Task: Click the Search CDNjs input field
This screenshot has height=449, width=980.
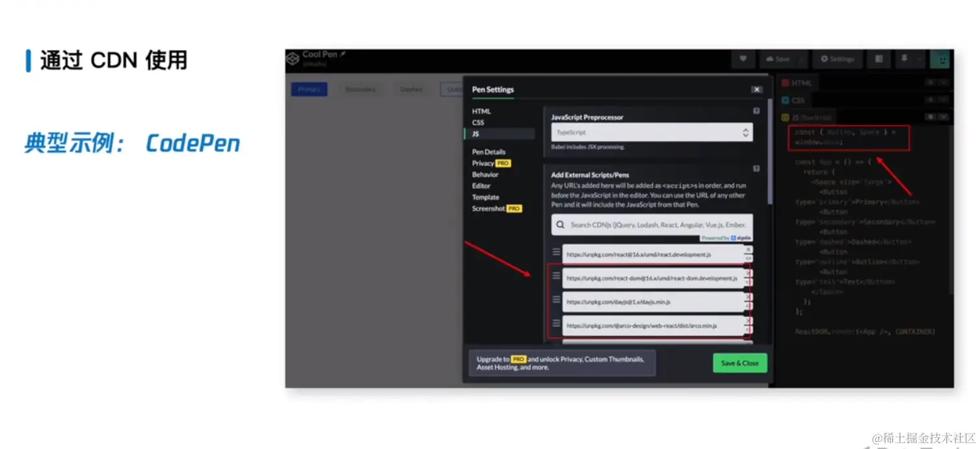Action: (652, 225)
